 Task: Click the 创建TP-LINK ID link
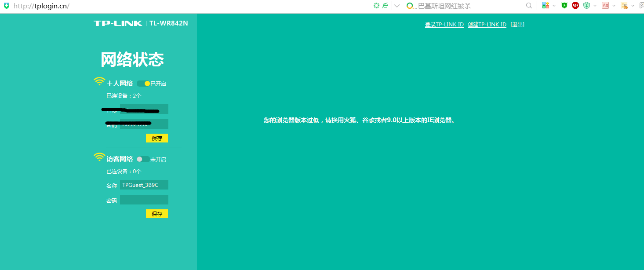pos(487,24)
